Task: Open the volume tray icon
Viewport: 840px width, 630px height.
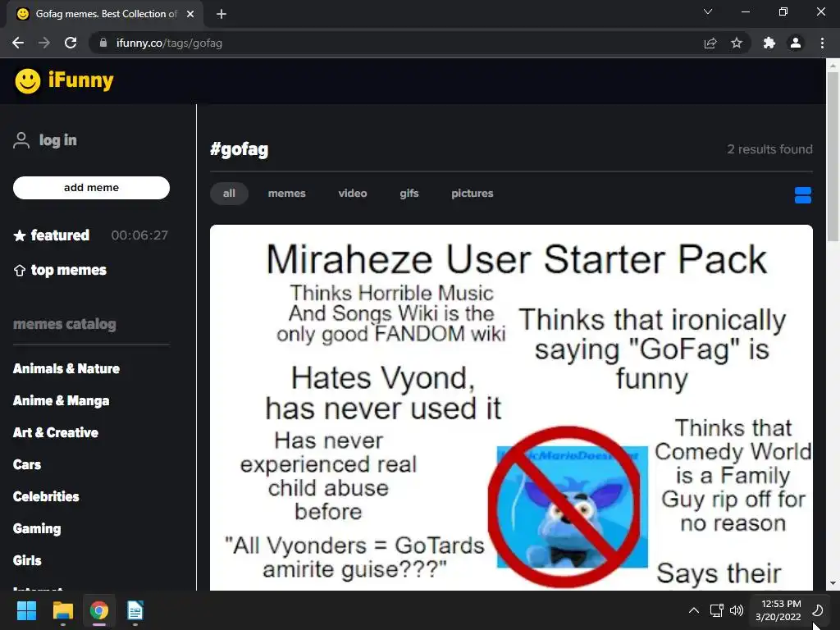Action: coord(737,610)
